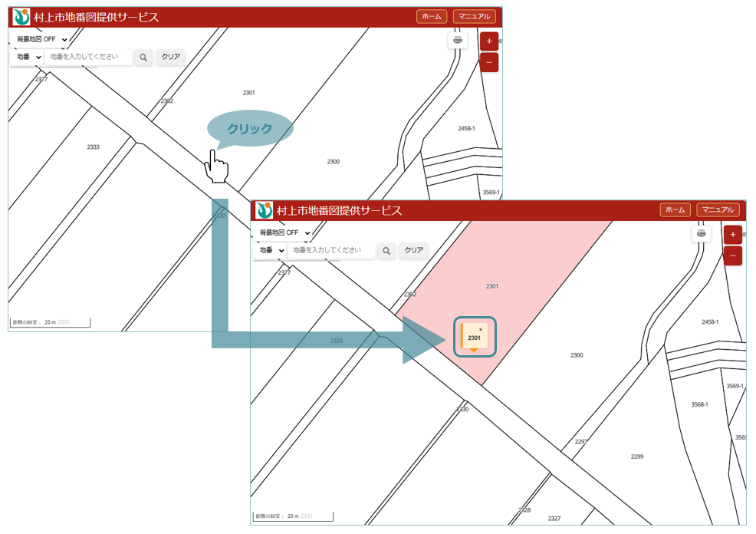Open マニュアル from the upper-left header

[474, 16]
